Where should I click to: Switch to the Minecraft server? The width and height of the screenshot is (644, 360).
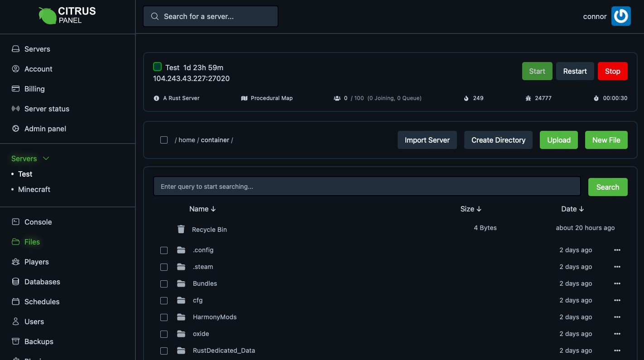pyautogui.click(x=34, y=189)
